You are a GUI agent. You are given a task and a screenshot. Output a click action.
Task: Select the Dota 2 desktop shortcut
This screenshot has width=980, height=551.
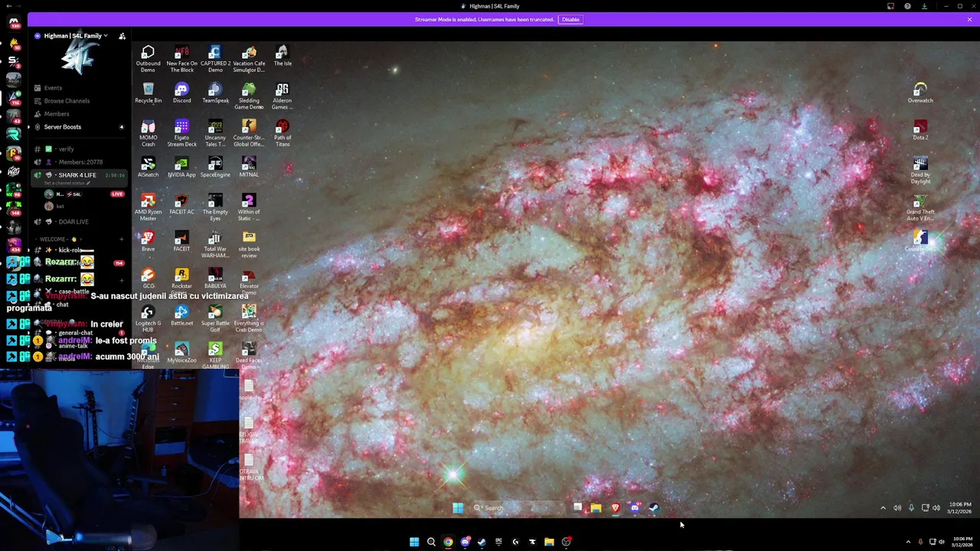coord(920,130)
